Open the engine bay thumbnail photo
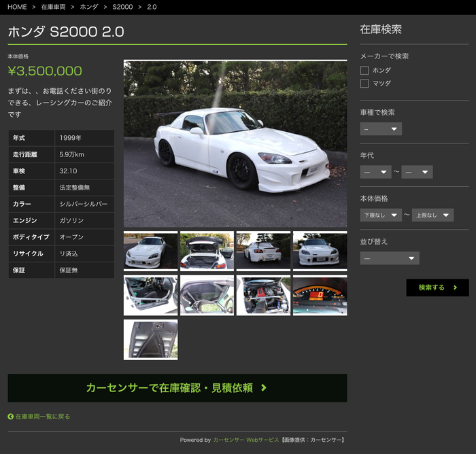 point(263,296)
